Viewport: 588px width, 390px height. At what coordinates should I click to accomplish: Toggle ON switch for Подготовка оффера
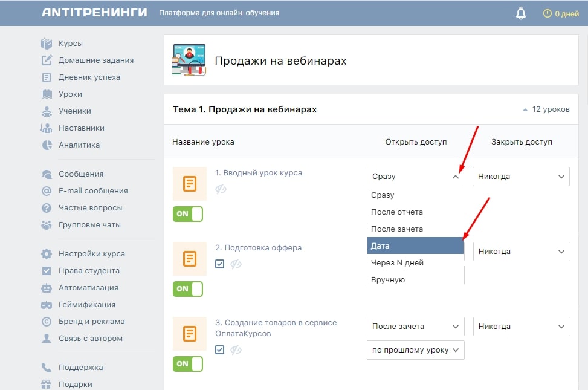click(188, 289)
